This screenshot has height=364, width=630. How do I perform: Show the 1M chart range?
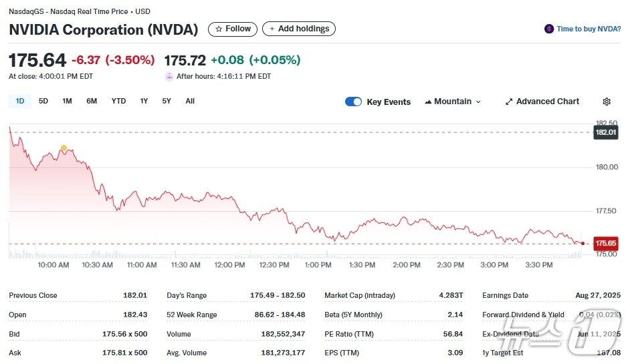(x=67, y=101)
